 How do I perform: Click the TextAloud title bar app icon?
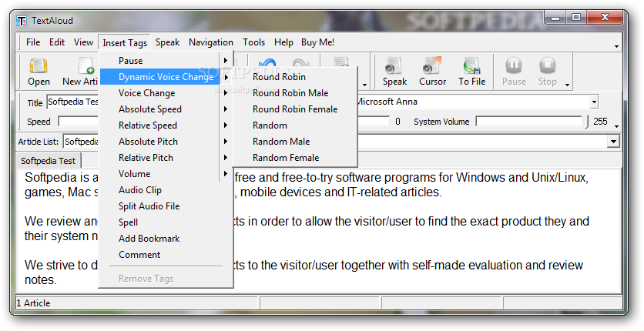(x=22, y=21)
